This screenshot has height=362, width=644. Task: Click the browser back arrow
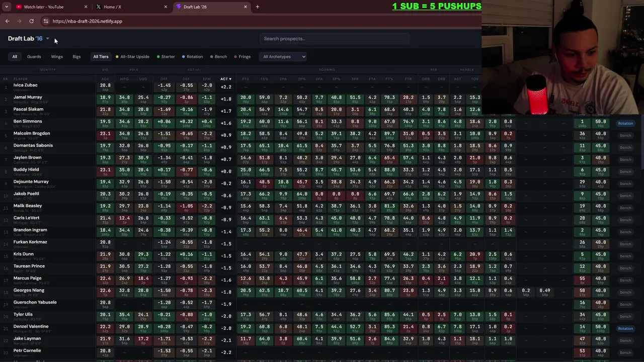point(8,21)
